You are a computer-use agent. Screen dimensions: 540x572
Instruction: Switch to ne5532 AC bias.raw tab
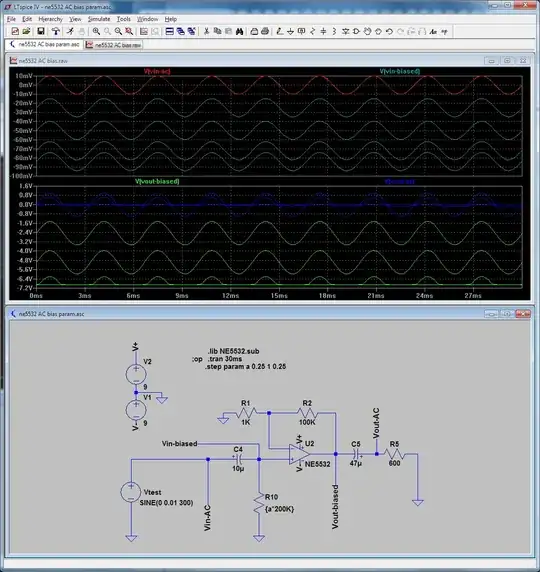pos(113,45)
